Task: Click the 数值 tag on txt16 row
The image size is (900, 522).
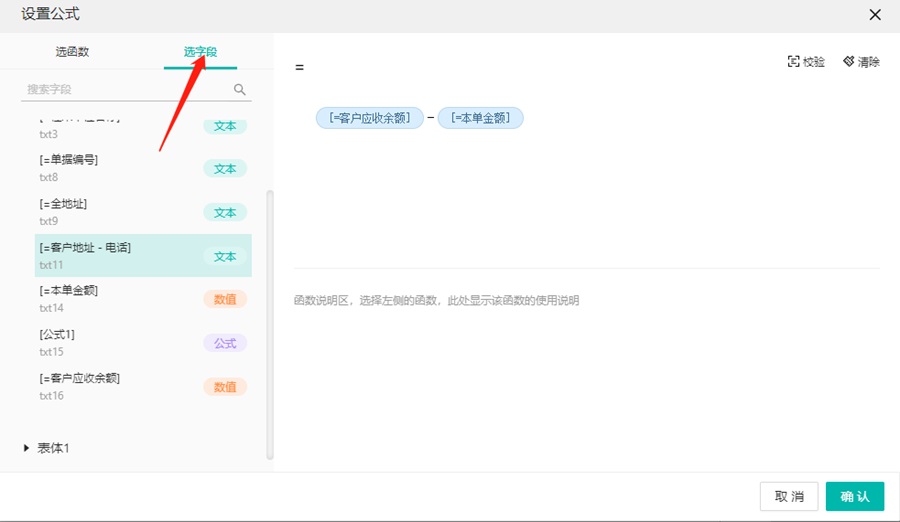Action: click(x=225, y=387)
